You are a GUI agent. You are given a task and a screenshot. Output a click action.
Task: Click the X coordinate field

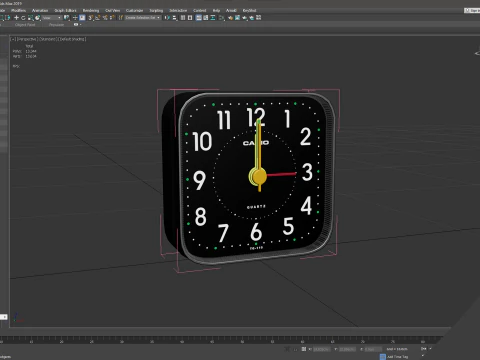coord(321,349)
